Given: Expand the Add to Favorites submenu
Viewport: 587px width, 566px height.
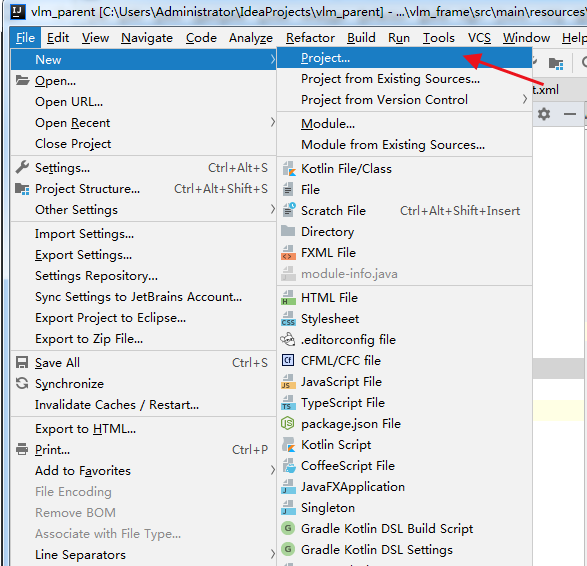Looking at the screenshot, I should pos(144,470).
